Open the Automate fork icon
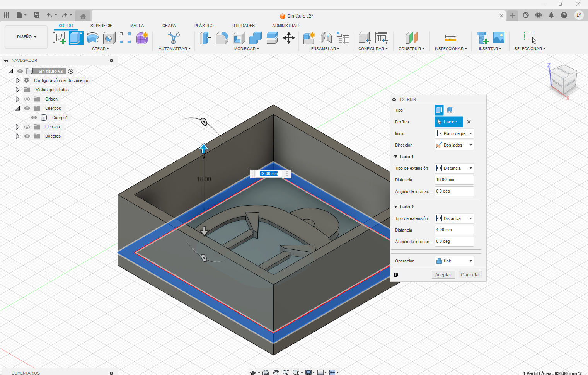The height and width of the screenshot is (375, 588). coord(174,38)
